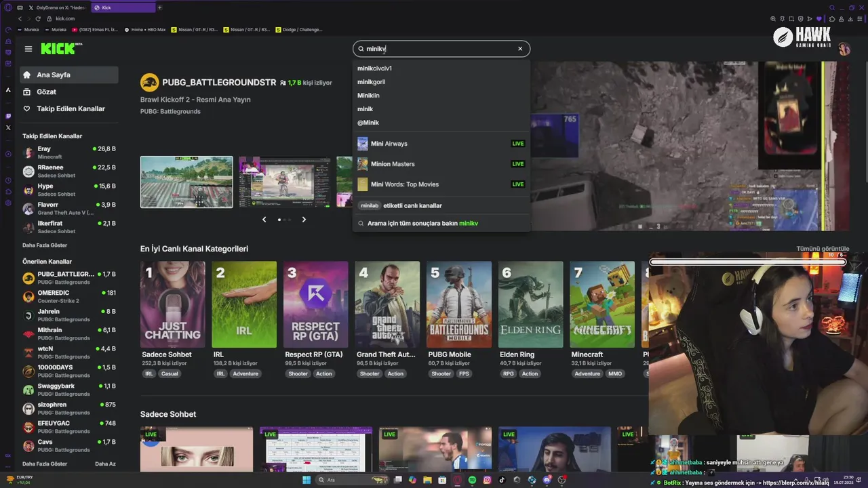
Task: Open the IRL category card
Action: (244, 304)
